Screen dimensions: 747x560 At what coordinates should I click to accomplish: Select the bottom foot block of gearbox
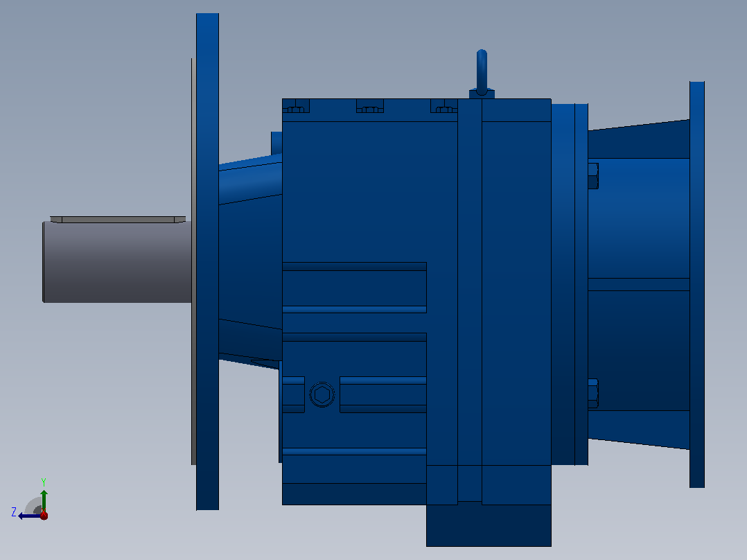point(489,525)
